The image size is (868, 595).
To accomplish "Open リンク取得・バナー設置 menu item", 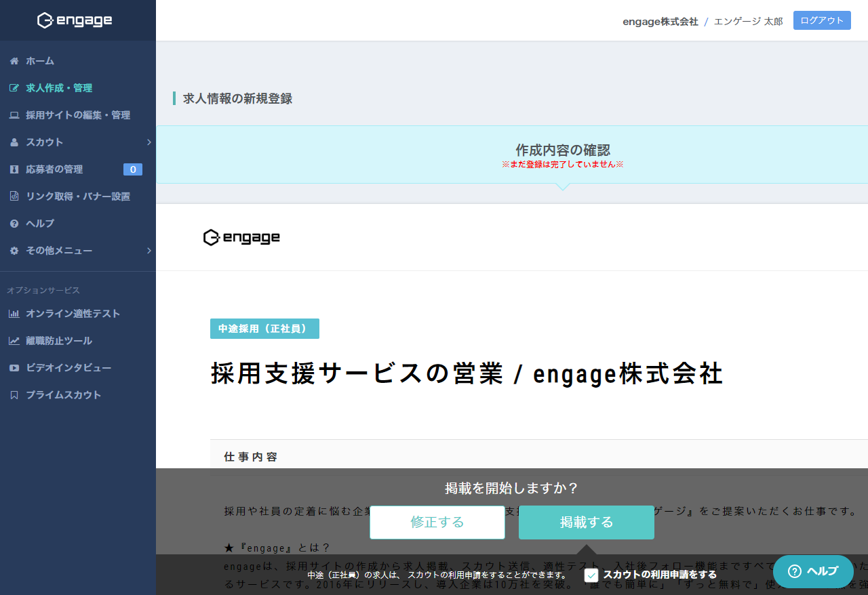I will (x=78, y=197).
